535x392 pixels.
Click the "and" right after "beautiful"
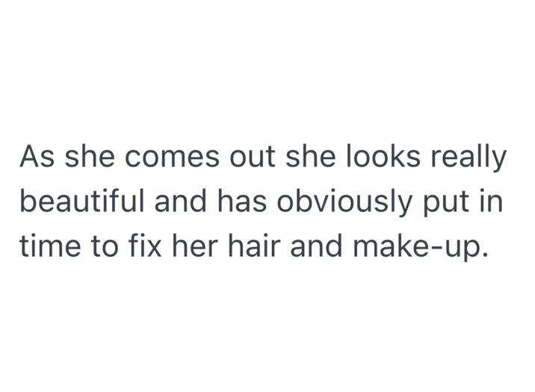click(x=182, y=202)
